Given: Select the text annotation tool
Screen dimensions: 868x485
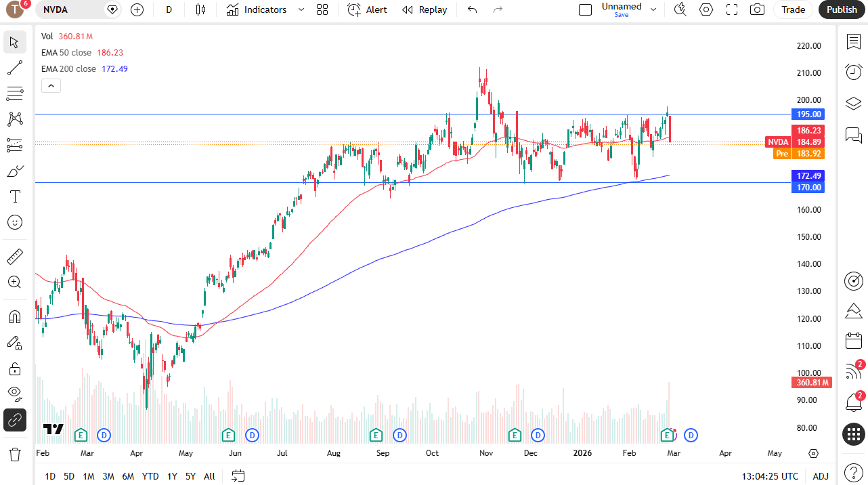Looking at the screenshot, I should coord(14,196).
